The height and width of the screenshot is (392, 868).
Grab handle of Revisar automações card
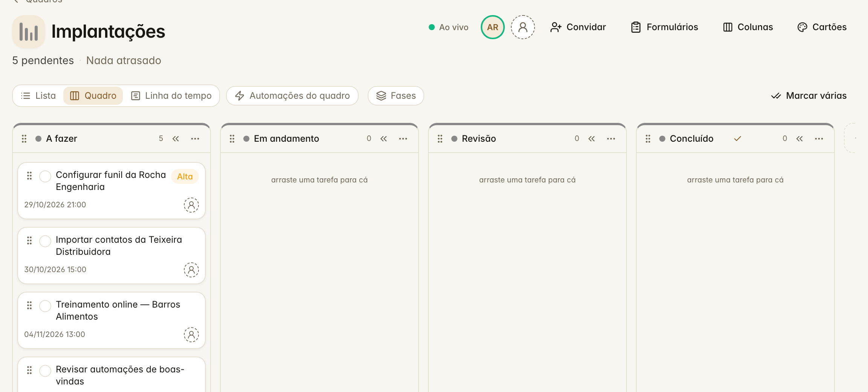tap(29, 370)
